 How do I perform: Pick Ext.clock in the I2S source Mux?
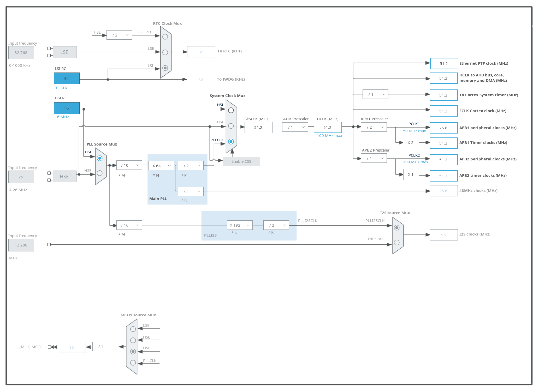pyautogui.click(x=396, y=243)
